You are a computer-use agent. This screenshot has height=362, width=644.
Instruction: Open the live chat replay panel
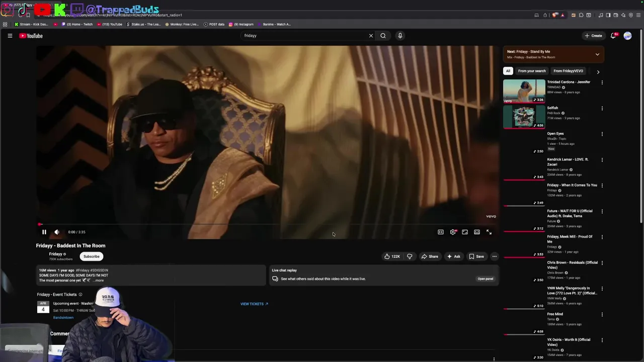click(x=486, y=279)
